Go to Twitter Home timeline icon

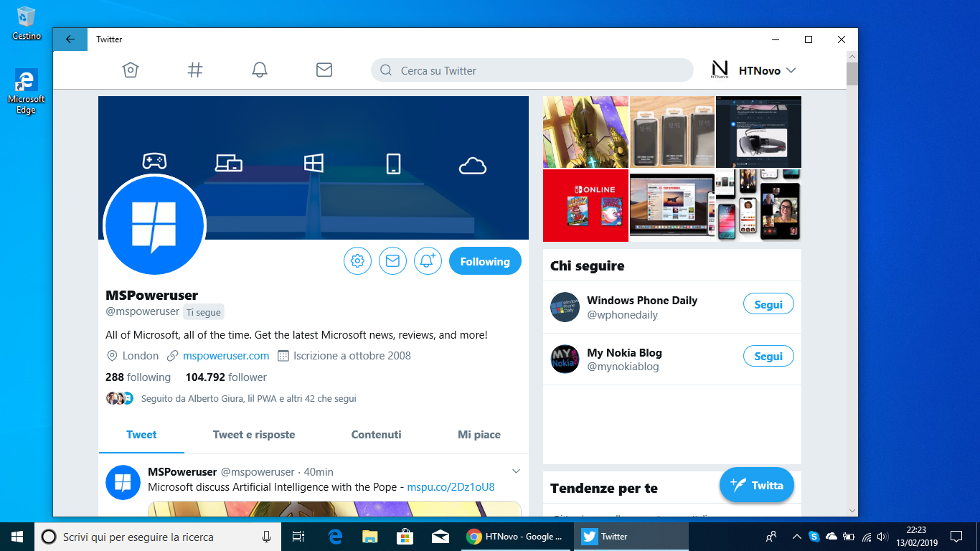[x=130, y=70]
